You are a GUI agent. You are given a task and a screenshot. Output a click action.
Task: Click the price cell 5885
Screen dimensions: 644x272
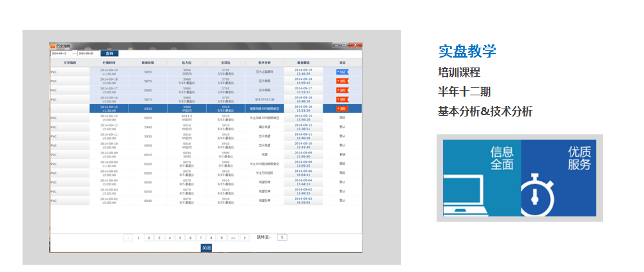pos(148,90)
